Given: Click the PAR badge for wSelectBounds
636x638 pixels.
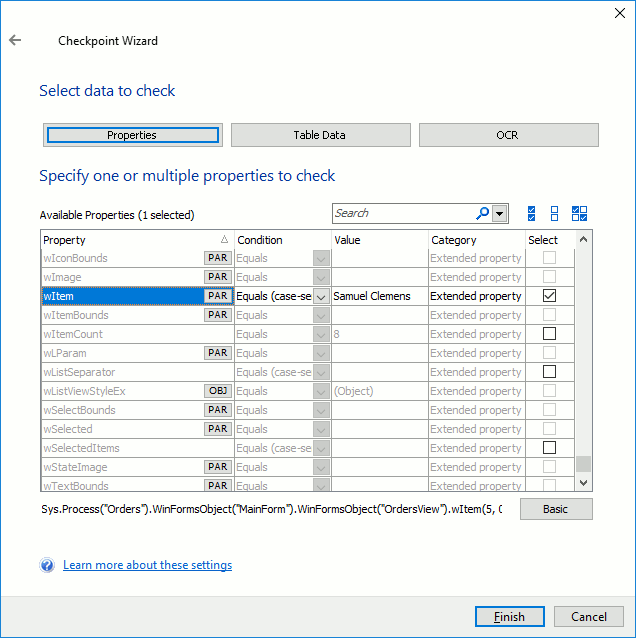Looking at the screenshot, I should coord(218,410).
